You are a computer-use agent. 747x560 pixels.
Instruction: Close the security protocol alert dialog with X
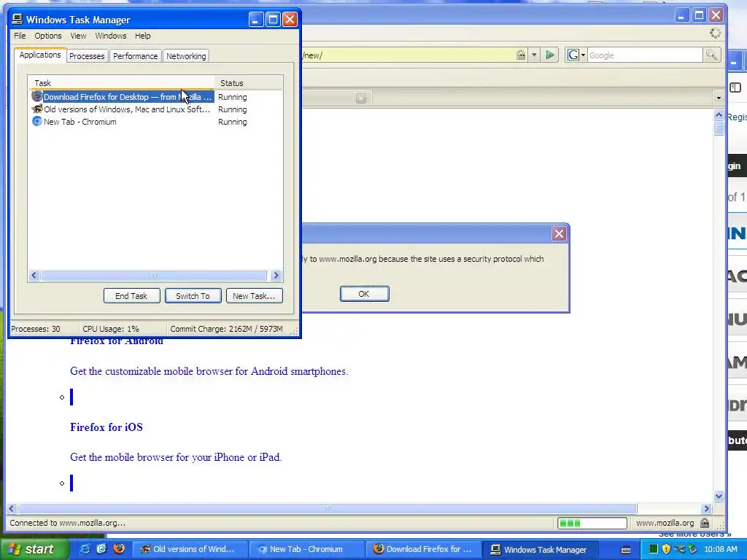point(559,233)
